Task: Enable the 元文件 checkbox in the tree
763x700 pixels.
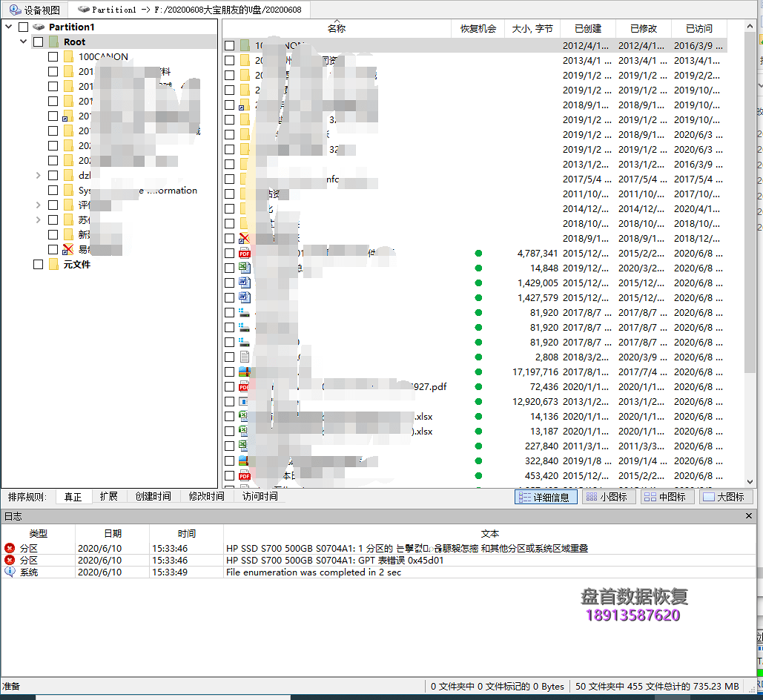Action: point(38,264)
